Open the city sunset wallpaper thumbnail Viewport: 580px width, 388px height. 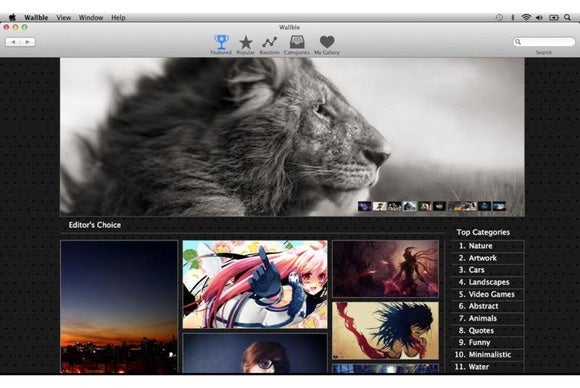tap(119, 307)
